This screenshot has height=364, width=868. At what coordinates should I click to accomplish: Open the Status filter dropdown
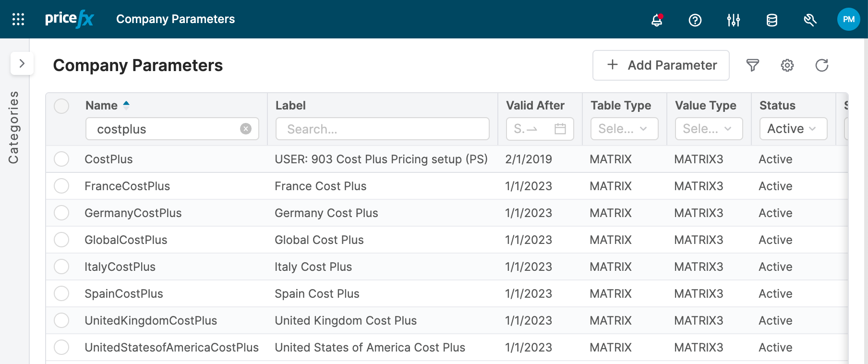(x=793, y=129)
